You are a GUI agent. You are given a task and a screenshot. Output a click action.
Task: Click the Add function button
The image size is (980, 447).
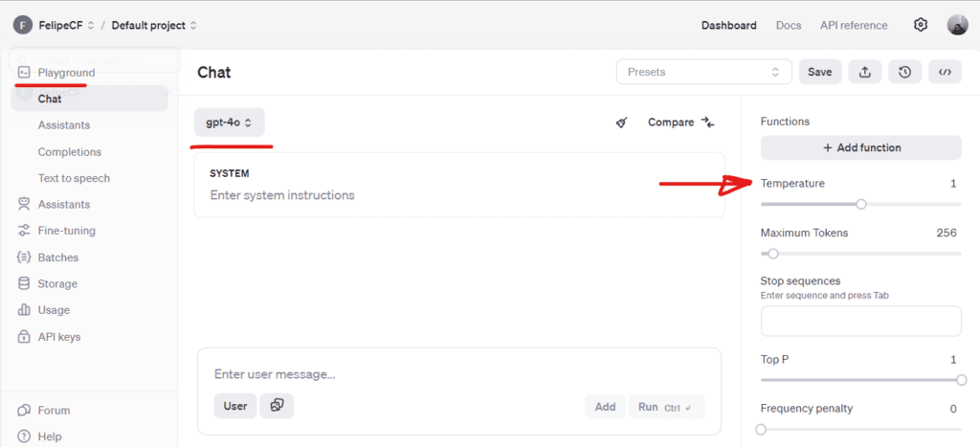tap(860, 147)
